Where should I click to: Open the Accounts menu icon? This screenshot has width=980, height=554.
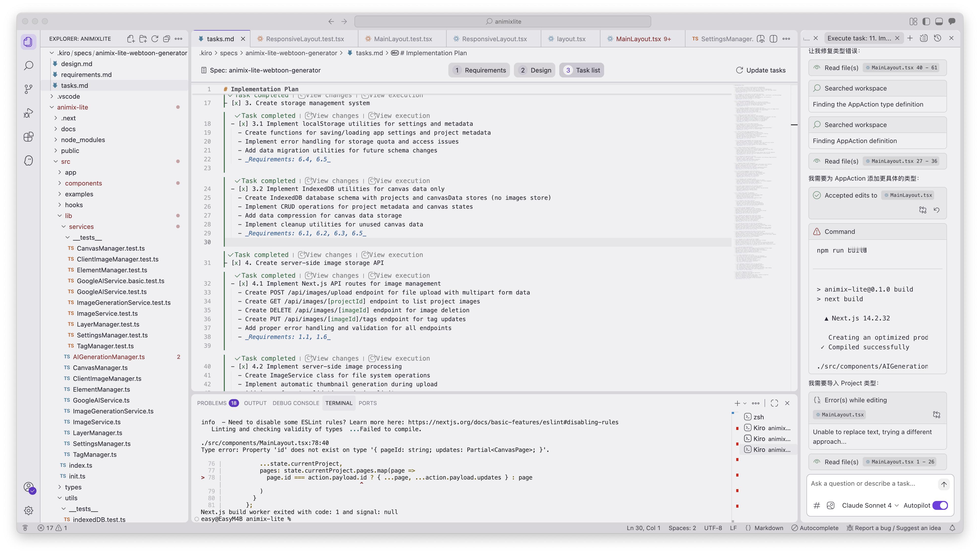click(29, 487)
